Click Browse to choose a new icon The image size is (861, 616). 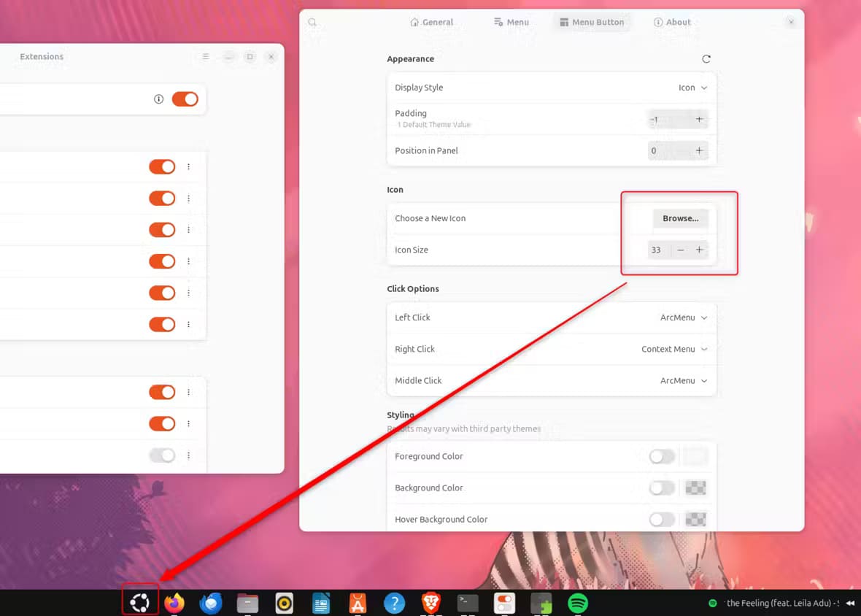click(680, 218)
